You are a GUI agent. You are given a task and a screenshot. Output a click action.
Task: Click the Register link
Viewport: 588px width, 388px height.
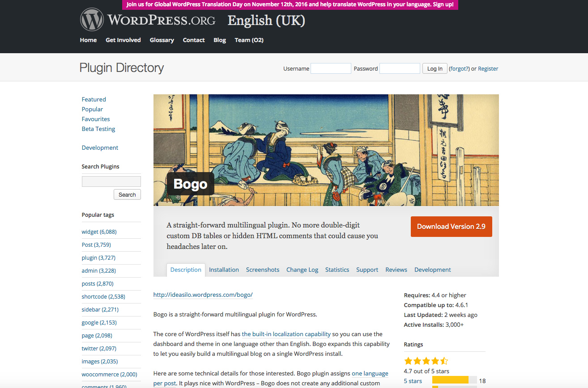pyautogui.click(x=488, y=68)
